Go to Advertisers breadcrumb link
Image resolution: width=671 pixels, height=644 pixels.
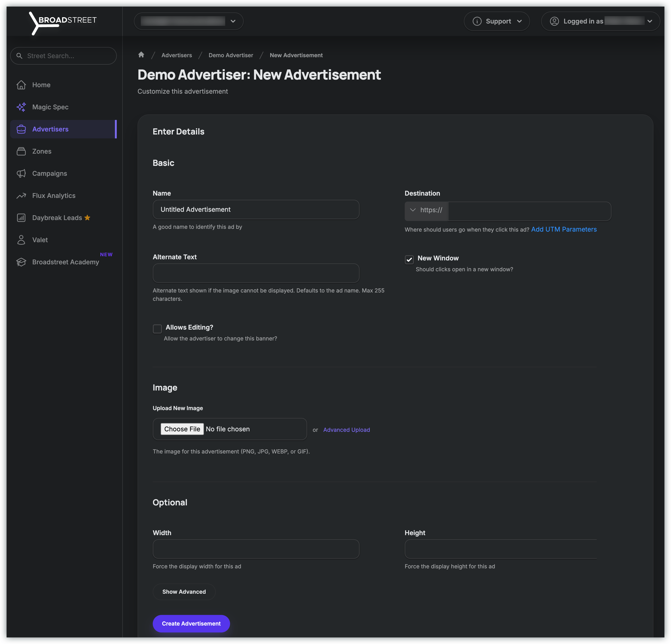[177, 55]
